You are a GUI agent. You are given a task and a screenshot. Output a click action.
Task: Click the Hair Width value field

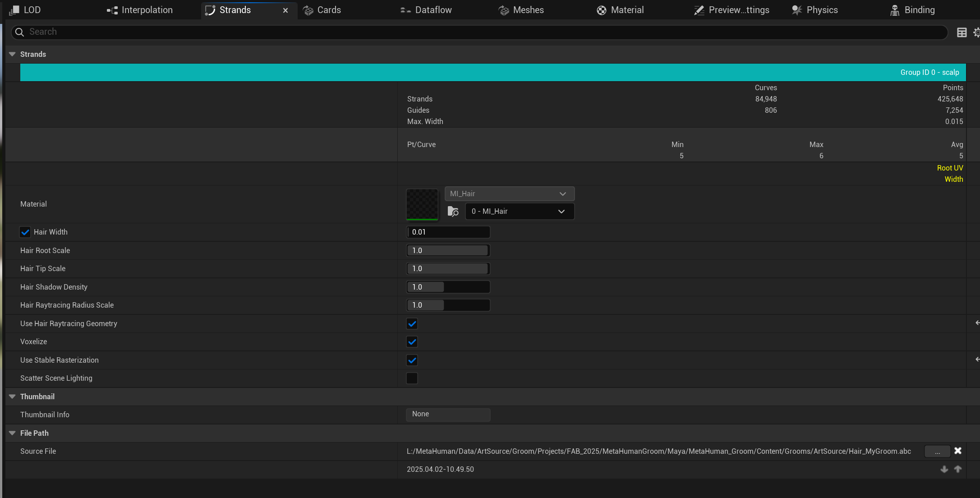(448, 232)
